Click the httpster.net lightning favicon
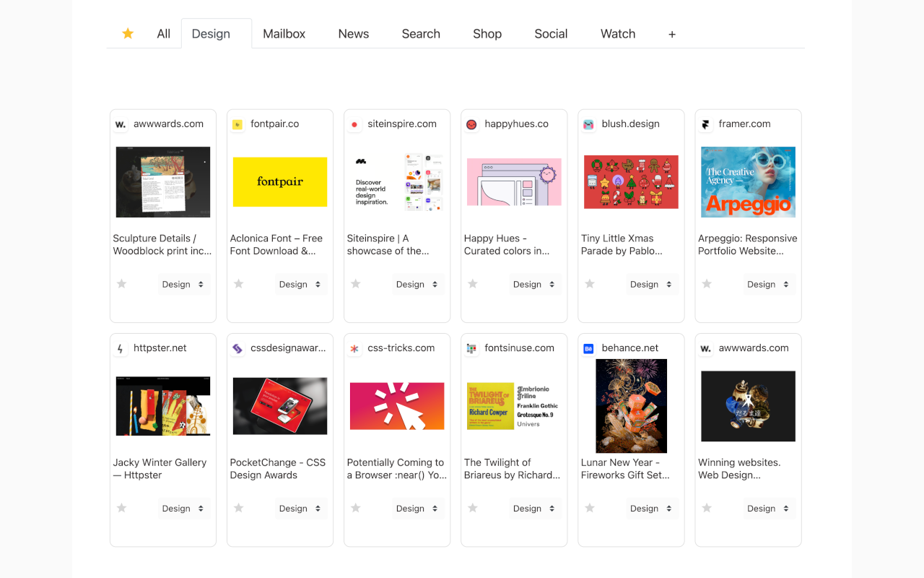924x578 pixels. [121, 348]
